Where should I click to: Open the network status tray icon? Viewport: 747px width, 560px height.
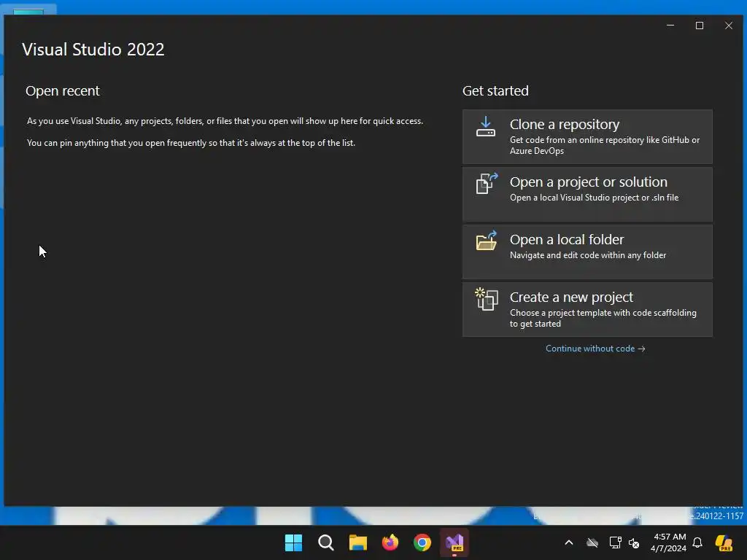[615, 542]
